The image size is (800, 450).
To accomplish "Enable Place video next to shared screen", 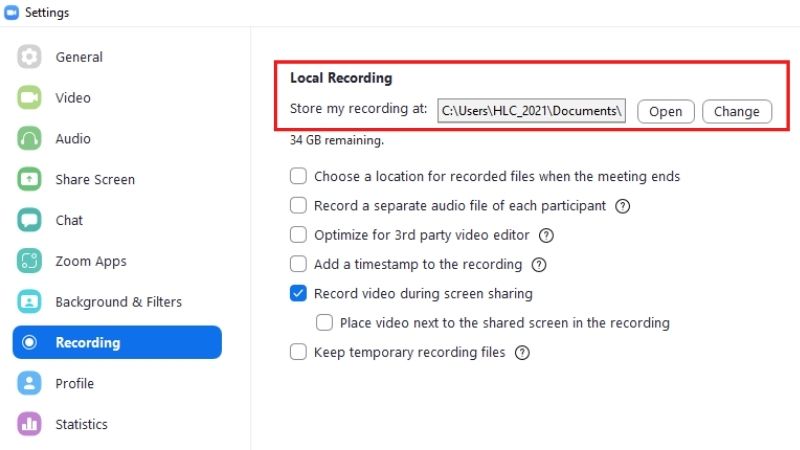I will (x=324, y=323).
